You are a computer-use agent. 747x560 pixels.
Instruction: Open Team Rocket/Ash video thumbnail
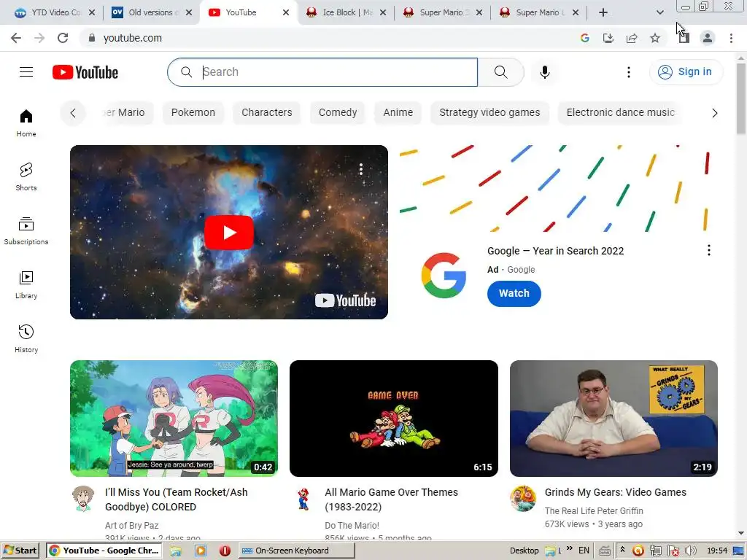point(174,418)
